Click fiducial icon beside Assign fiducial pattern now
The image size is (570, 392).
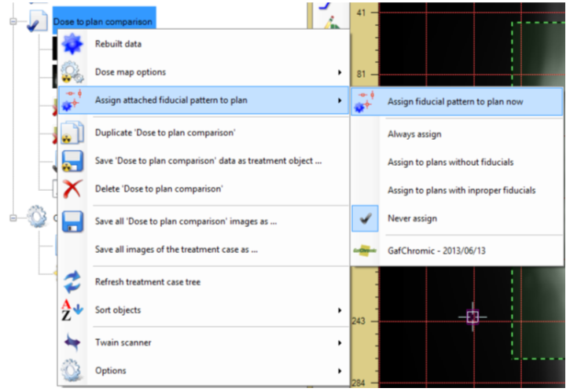(365, 101)
